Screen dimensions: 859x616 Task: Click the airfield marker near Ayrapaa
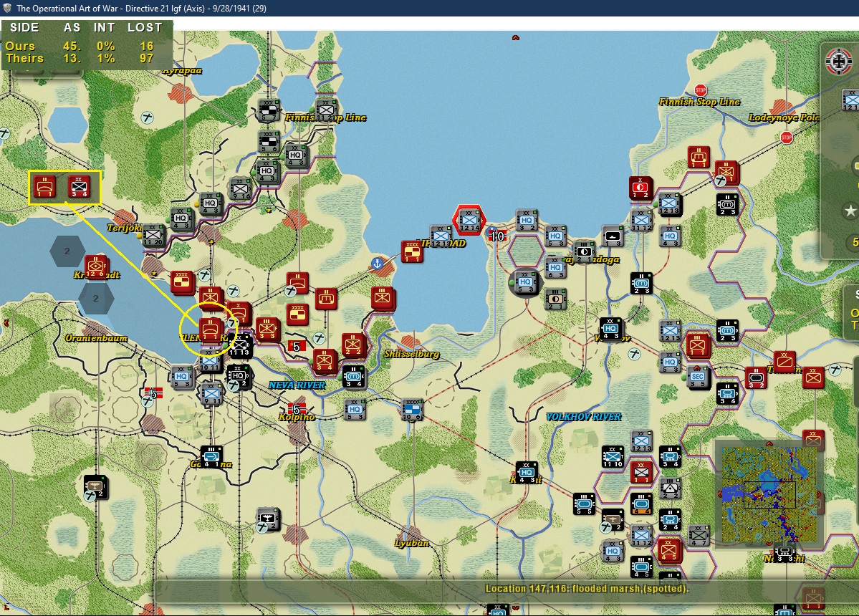click(147, 117)
